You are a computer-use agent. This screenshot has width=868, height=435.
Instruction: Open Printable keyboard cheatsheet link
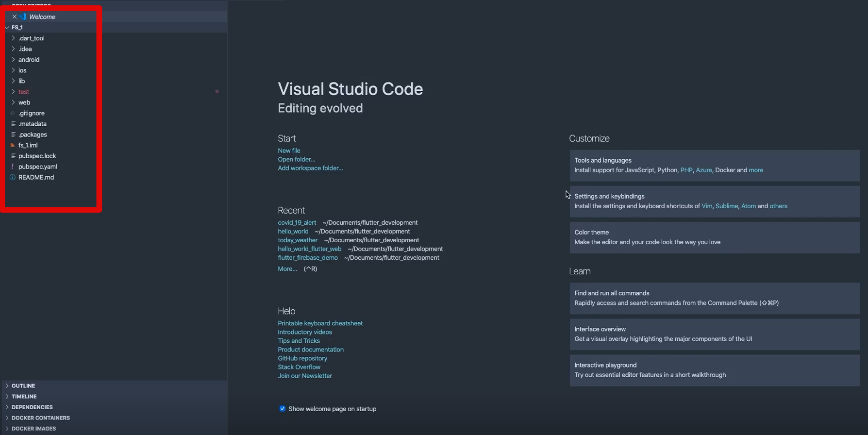320,323
